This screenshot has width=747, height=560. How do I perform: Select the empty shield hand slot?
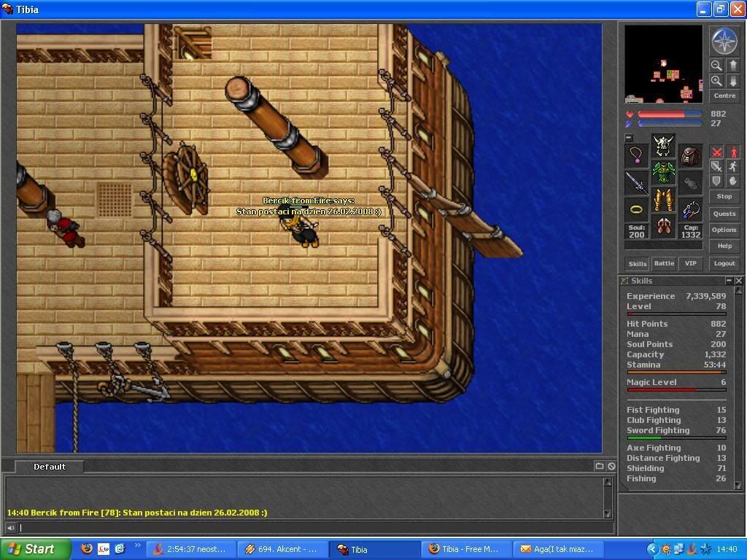pos(690,183)
